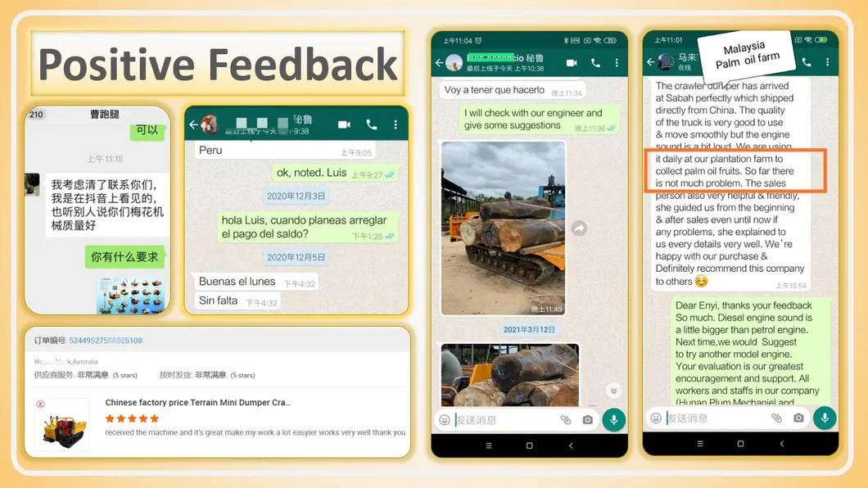Open the three-dot overflow menu in the Peru chat
Image resolution: width=868 pixels, height=488 pixels.
394,123
